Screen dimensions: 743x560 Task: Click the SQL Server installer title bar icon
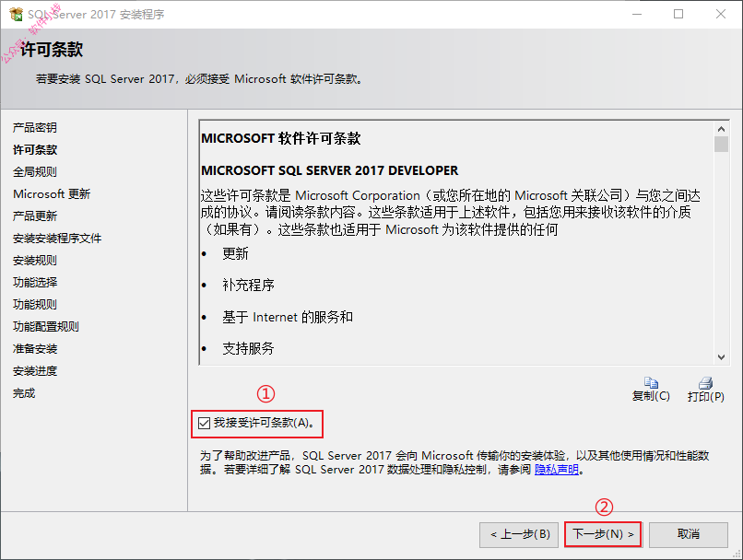(16, 14)
